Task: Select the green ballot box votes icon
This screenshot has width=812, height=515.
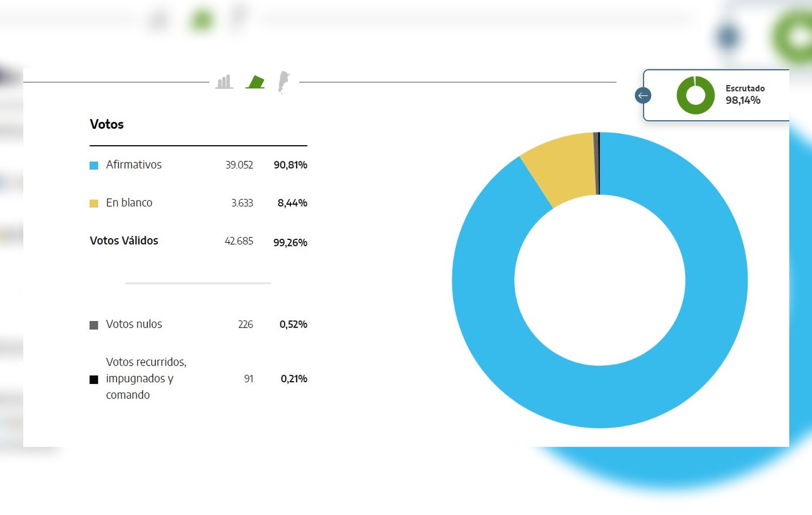Action: click(x=255, y=82)
